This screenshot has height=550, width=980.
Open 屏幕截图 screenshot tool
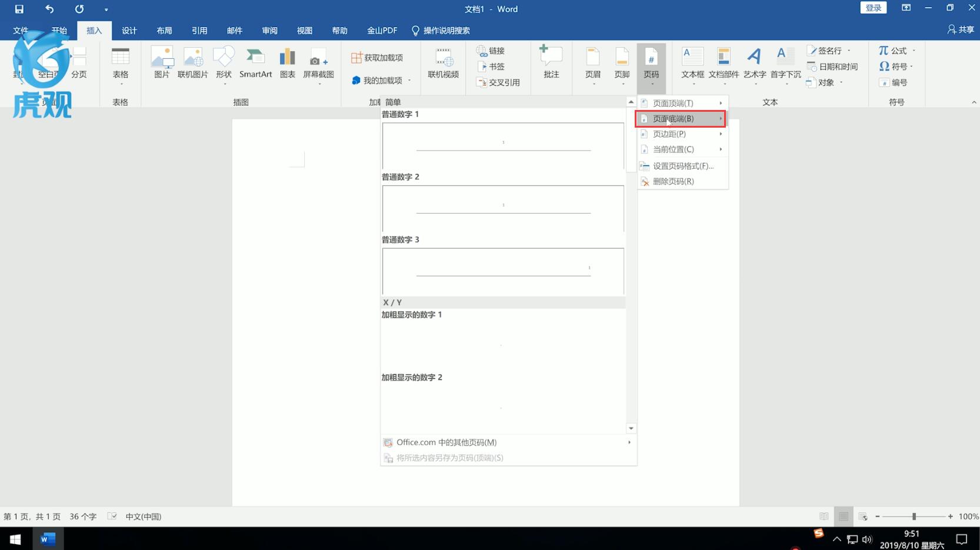tap(318, 66)
